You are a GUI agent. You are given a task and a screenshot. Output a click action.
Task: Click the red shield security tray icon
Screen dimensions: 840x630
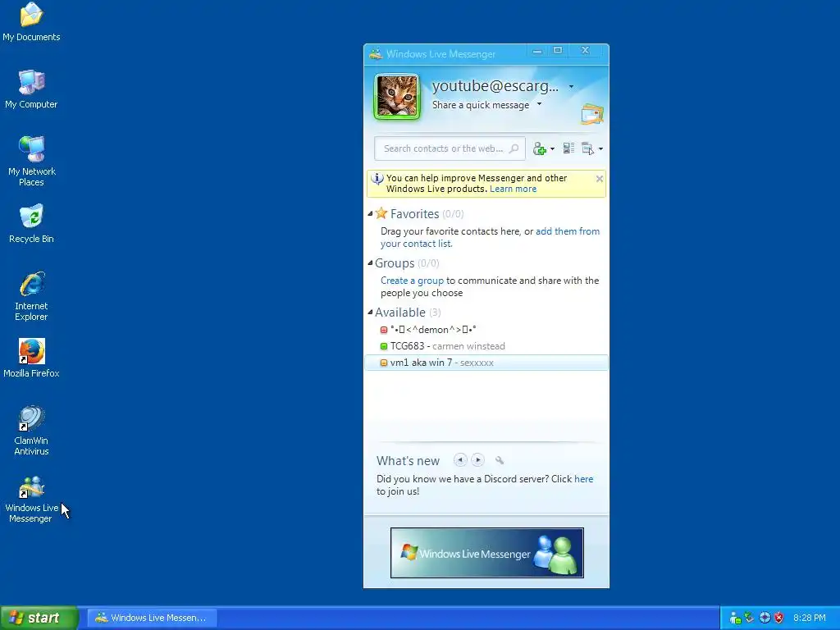coord(779,619)
